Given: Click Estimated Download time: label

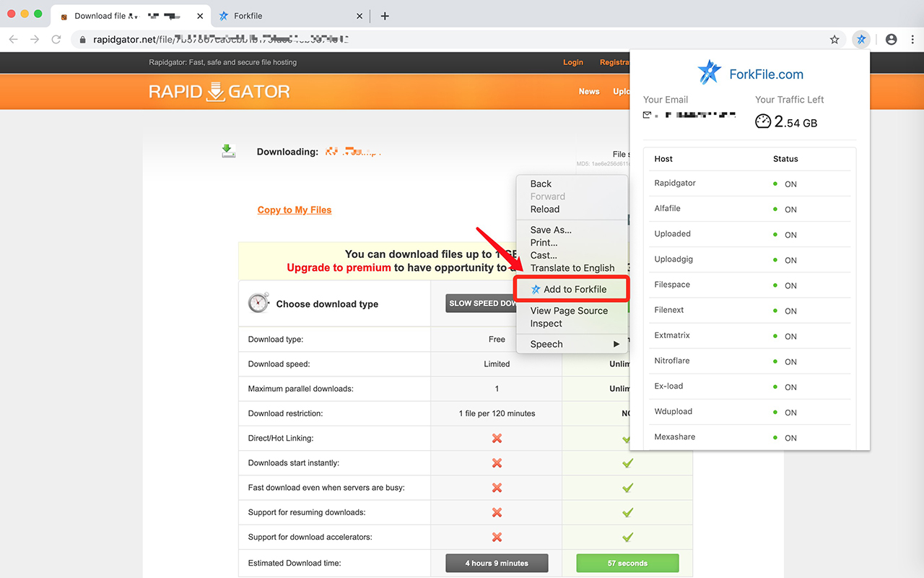Looking at the screenshot, I should coord(295,563).
